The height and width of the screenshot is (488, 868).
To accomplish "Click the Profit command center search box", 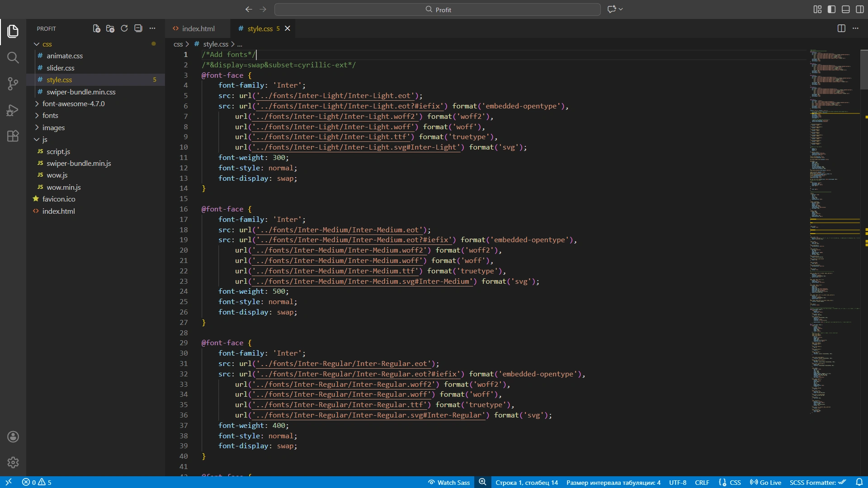I will click(x=437, y=9).
